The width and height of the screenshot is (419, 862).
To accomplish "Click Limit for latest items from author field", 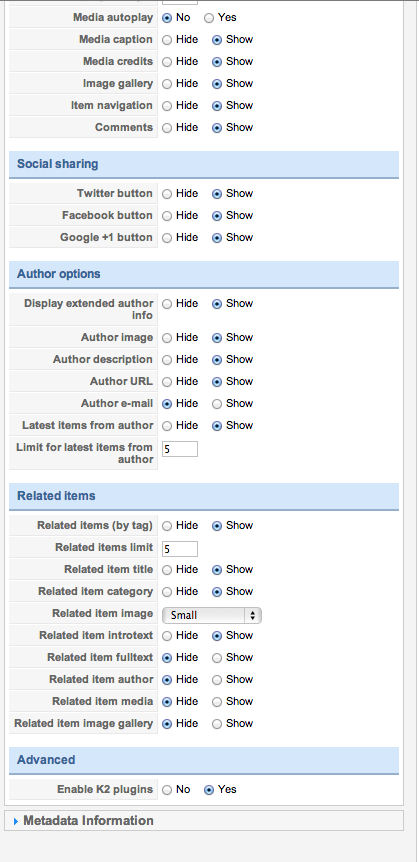I will (180, 449).
